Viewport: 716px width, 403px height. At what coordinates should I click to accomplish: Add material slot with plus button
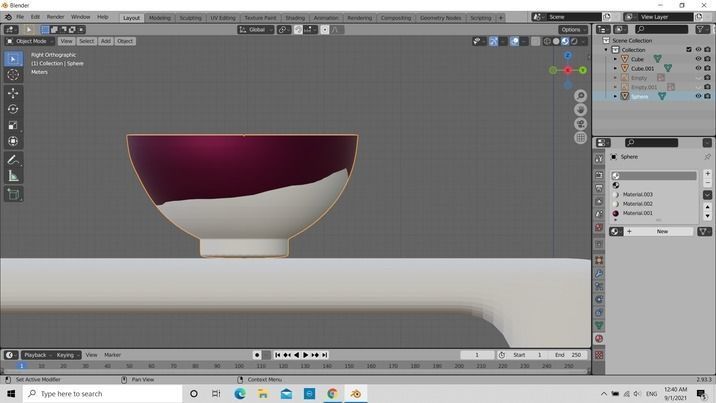(707, 173)
